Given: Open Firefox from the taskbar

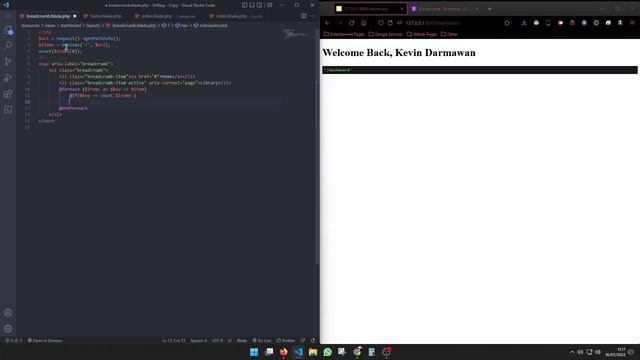Looking at the screenshot, I should tap(283, 352).
